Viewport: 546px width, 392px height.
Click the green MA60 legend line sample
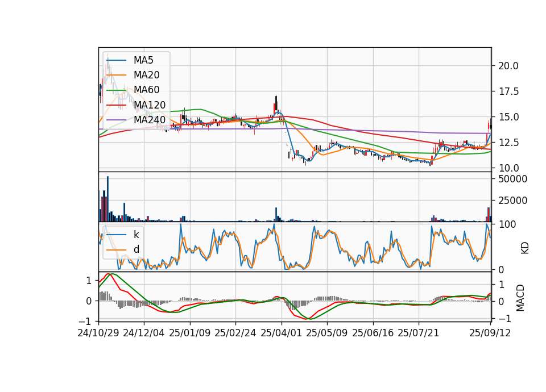116,90
